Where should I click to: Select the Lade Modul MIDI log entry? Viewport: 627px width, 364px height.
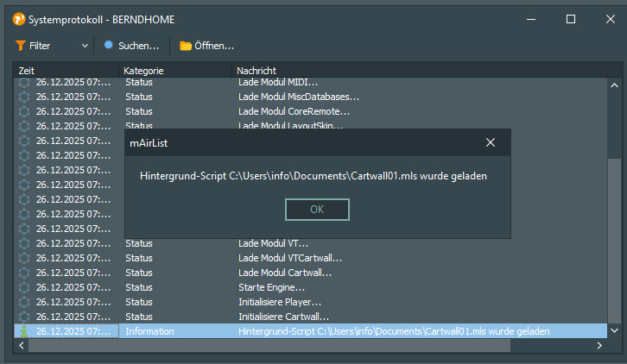click(278, 83)
